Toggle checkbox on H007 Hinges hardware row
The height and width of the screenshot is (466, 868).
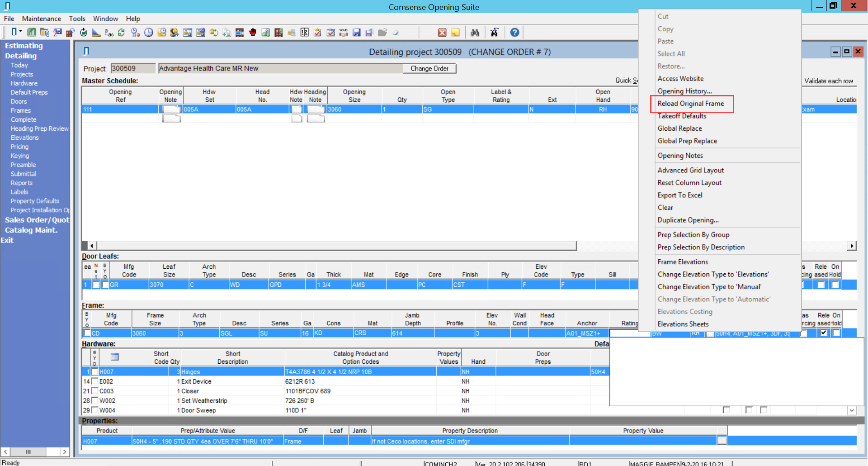click(x=95, y=371)
